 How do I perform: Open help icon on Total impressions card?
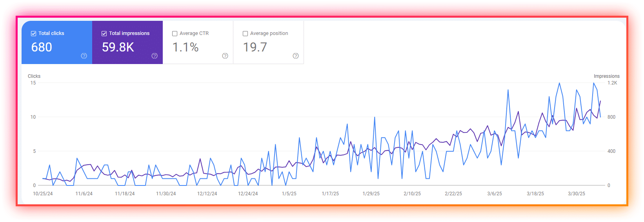(155, 56)
